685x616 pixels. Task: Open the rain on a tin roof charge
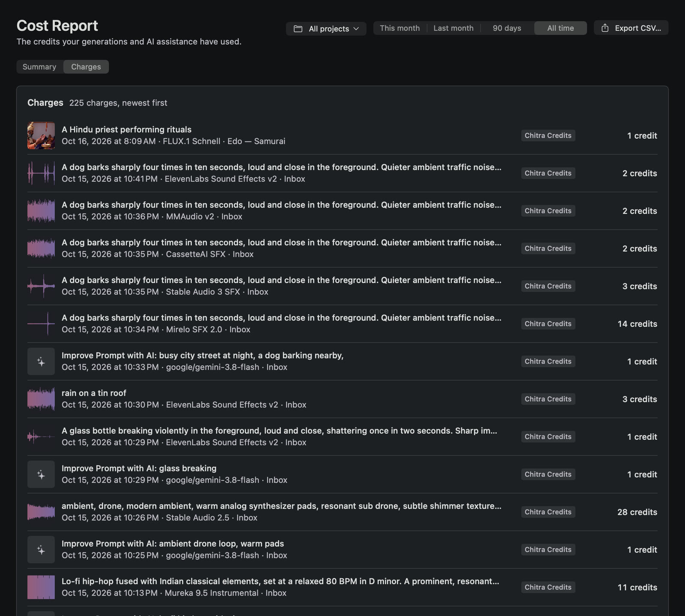(x=342, y=399)
